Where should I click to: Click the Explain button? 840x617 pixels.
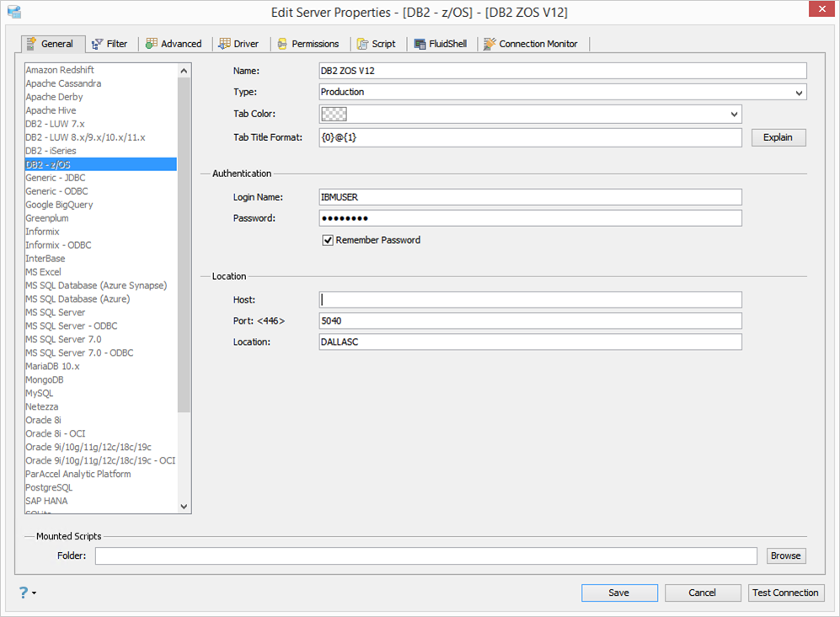coord(778,137)
